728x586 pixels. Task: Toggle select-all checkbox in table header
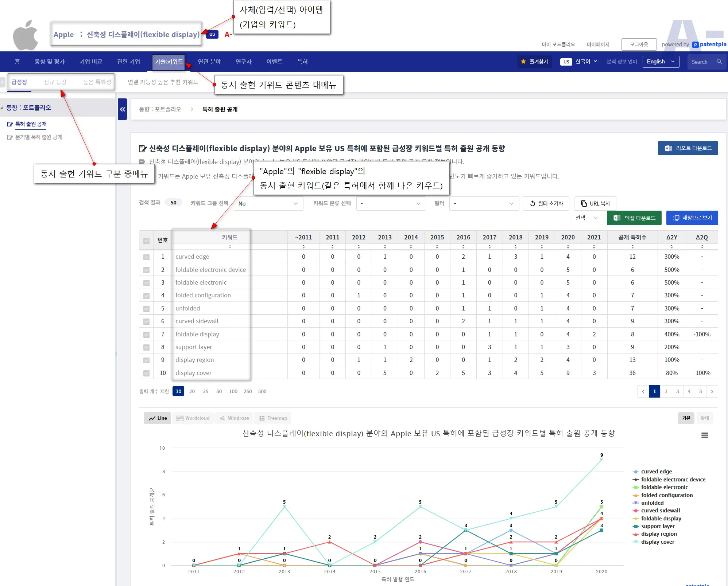coord(146,241)
